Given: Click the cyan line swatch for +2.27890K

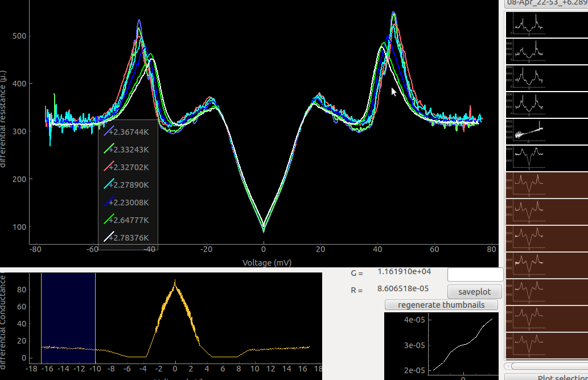Looking at the screenshot, I should (109, 184).
